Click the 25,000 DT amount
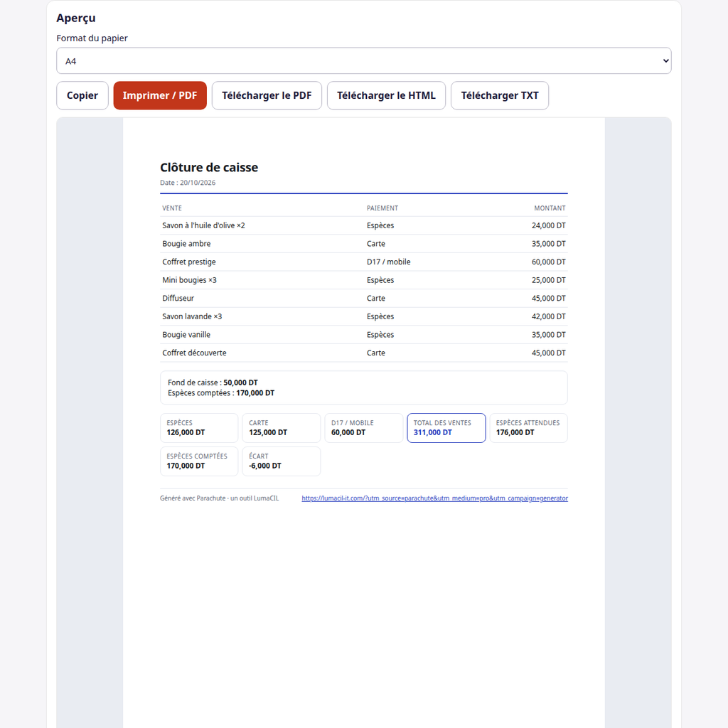Screen dimensions: 728x728 click(x=548, y=280)
